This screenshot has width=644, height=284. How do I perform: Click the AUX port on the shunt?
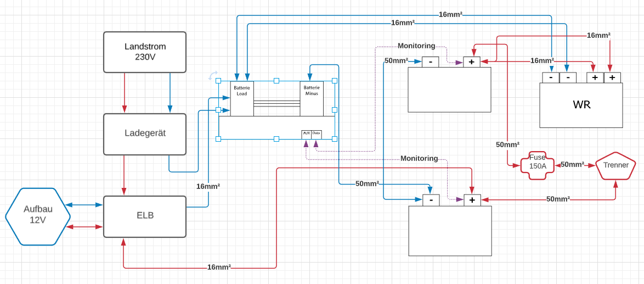306,133
